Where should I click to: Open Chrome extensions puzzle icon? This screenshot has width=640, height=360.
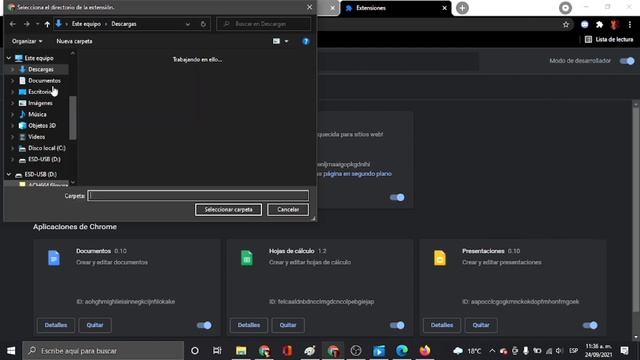pos(599,25)
